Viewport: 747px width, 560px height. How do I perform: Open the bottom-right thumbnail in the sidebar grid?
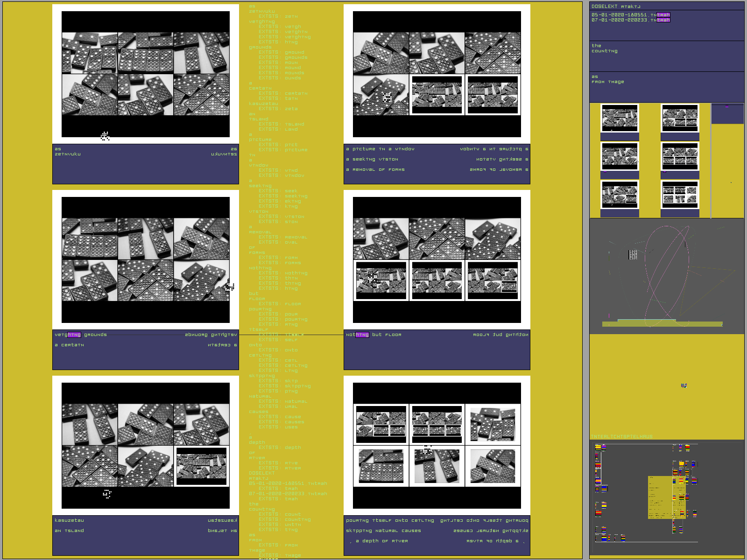680,195
